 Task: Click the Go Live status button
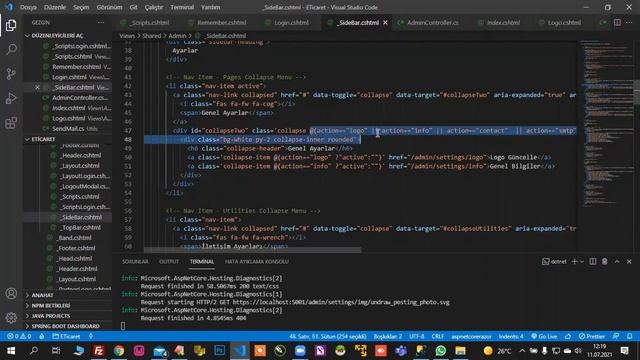[544, 336]
